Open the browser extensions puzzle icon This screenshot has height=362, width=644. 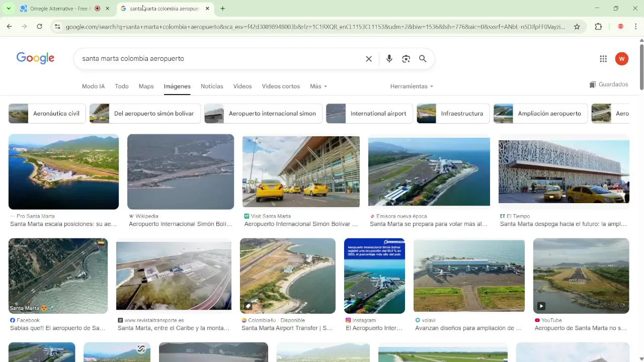598,27
